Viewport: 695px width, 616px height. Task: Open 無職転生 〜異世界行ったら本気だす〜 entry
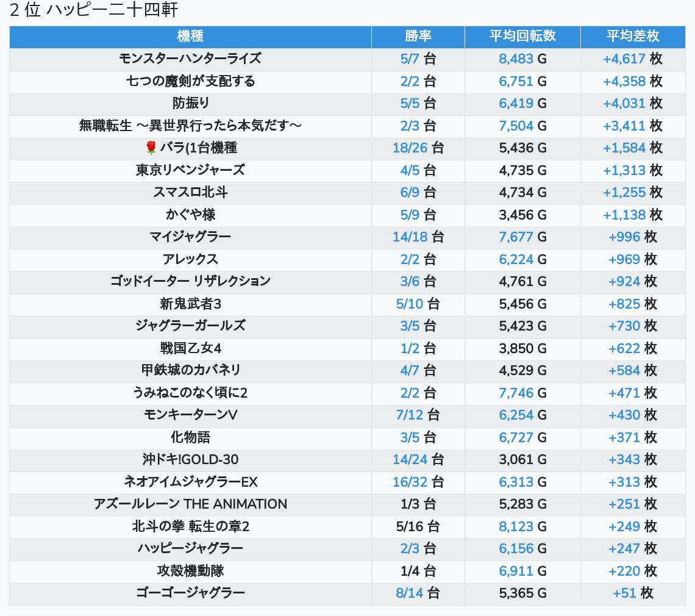(190, 126)
